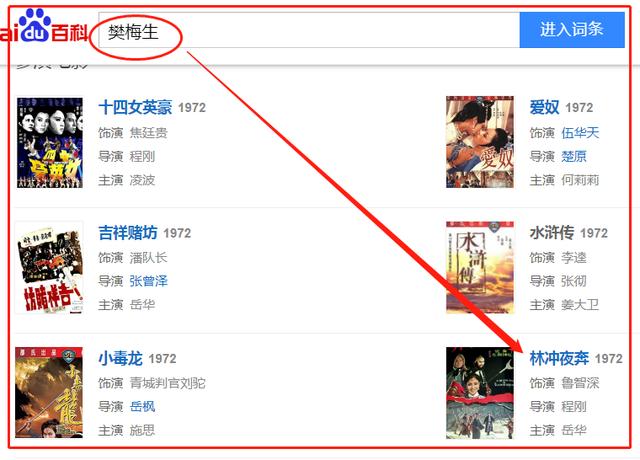Open actor link 伍华天
This screenshot has width=640, height=460.
[580, 133]
